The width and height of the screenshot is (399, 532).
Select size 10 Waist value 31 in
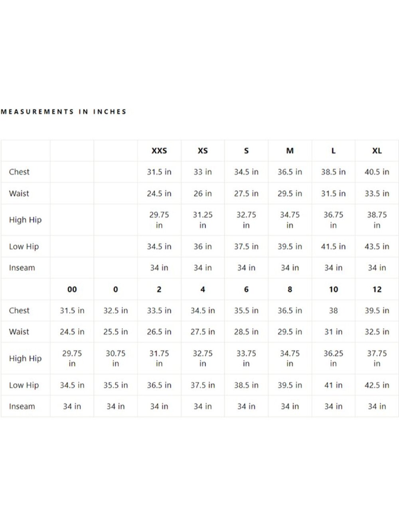click(x=333, y=332)
